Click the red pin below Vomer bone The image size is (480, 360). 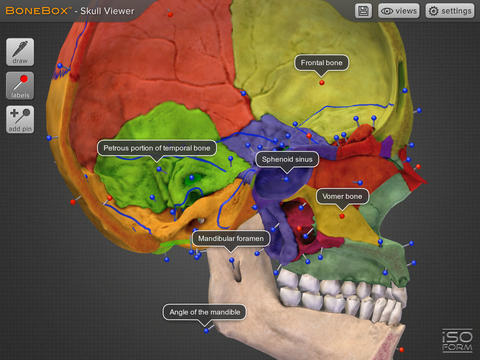[342, 216]
